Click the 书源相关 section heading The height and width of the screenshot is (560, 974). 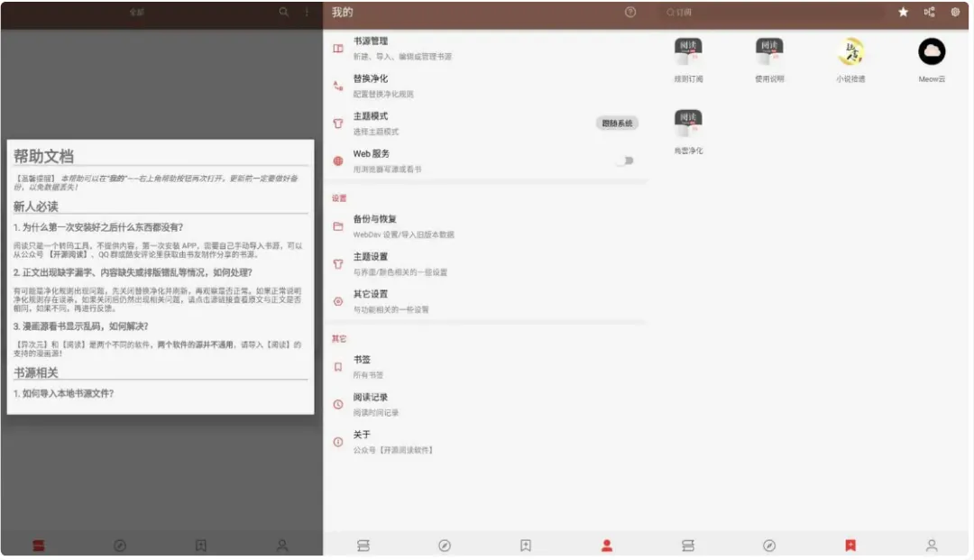pyautogui.click(x=35, y=372)
